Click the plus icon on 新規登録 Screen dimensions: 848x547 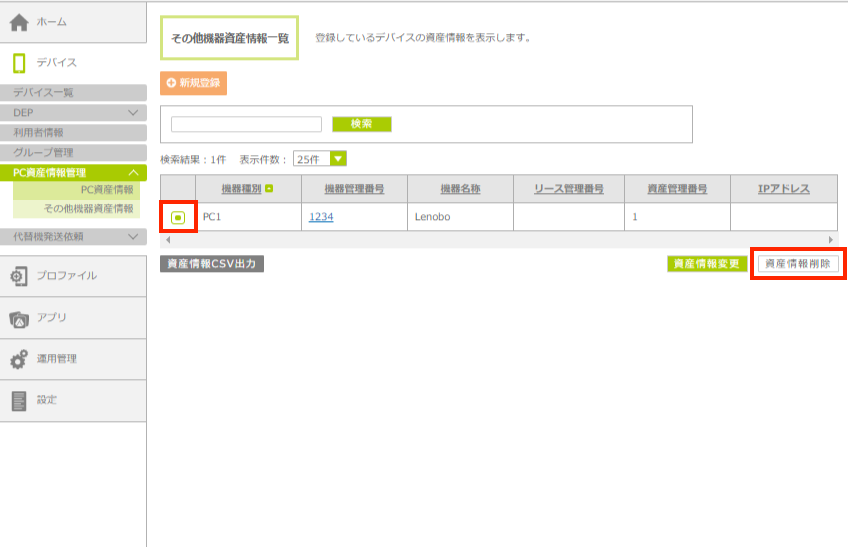tap(171, 83)
